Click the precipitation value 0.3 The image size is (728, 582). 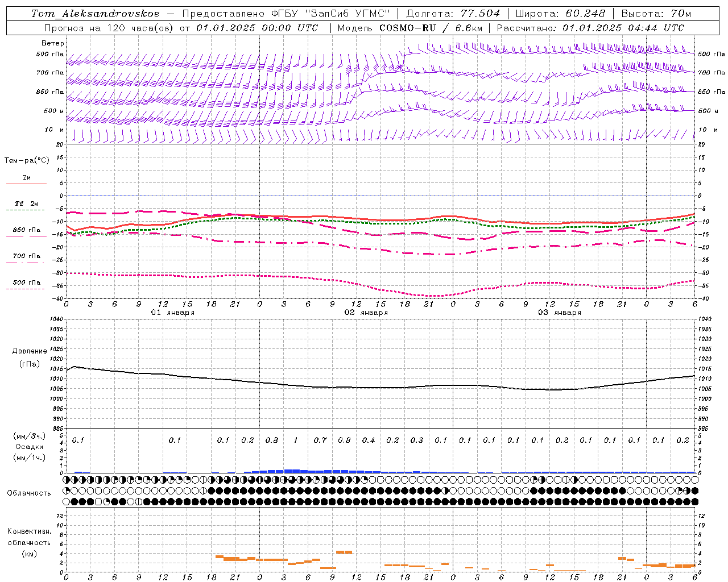(417, 440)
